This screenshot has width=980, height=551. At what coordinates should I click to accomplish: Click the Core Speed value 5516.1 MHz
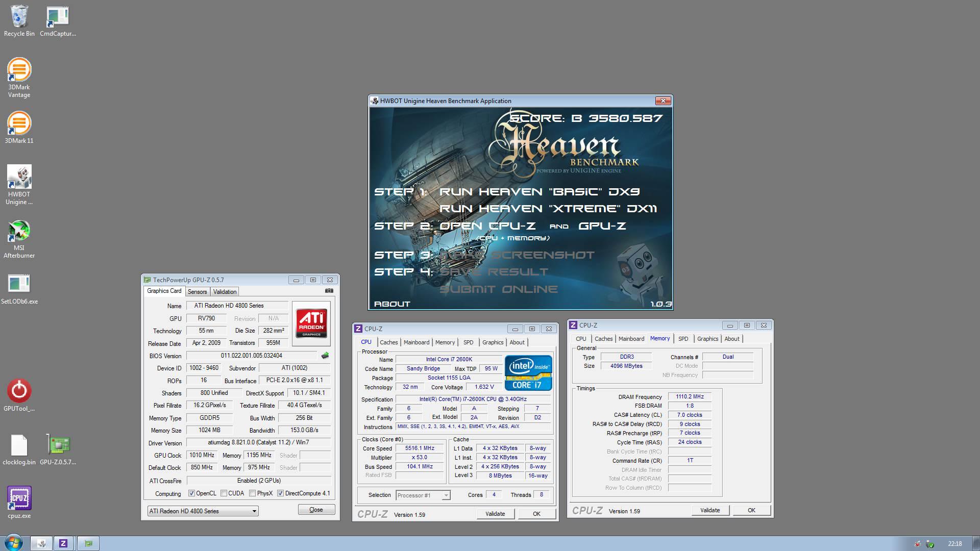pyautogui.click(x=420, y=448)
